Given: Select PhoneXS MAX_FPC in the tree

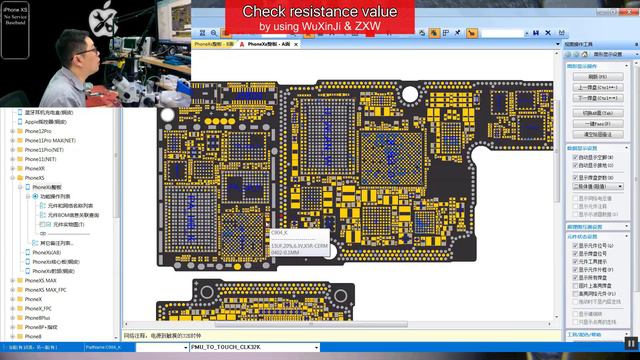Looking at the screenshot, I should [45, 290].
